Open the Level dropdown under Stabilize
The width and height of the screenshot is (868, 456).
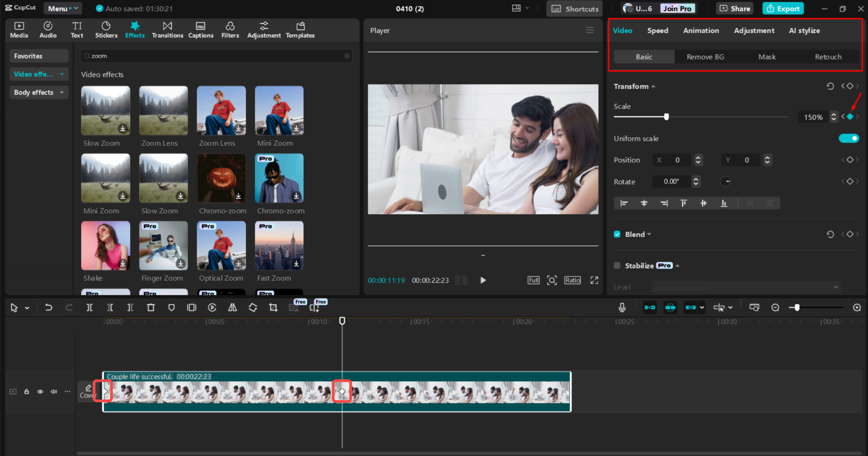click(x=746, y=287)
